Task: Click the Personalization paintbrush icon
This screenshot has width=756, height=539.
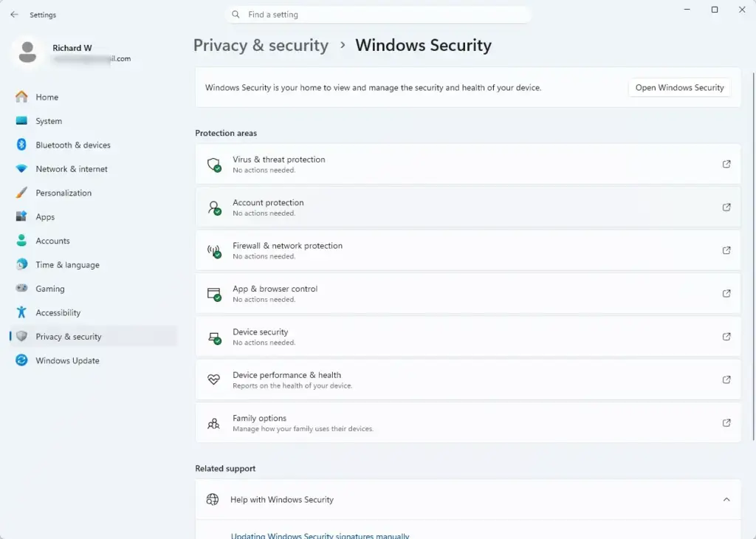Action: coord(21,193)
